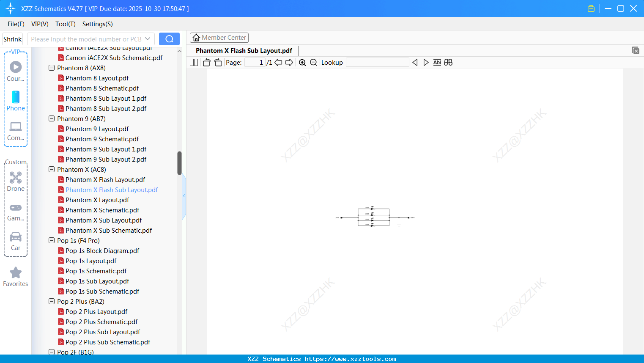Zoom out of the PDF

pos(313,62)
